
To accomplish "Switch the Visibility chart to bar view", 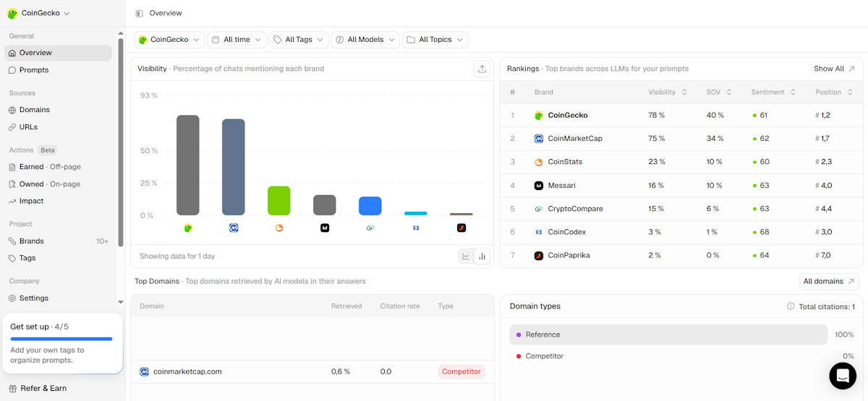I will (x=482, y=256).
